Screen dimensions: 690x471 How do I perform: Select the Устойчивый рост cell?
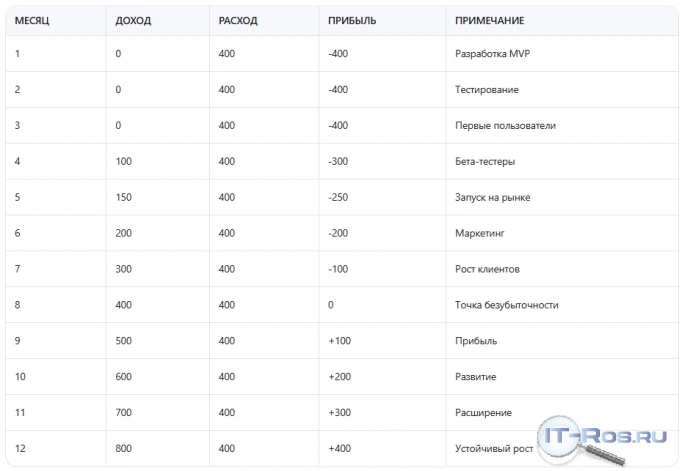(494, 449)
